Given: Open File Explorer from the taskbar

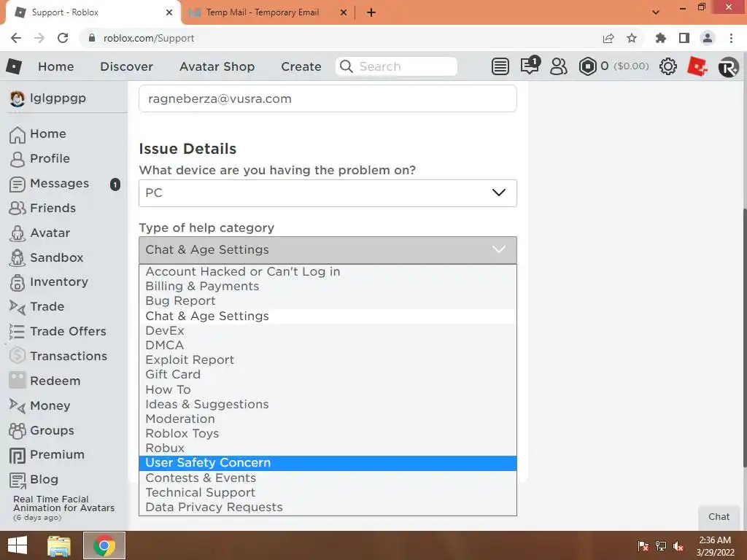Looking at the screenshot, I should [x=59, y=545].
